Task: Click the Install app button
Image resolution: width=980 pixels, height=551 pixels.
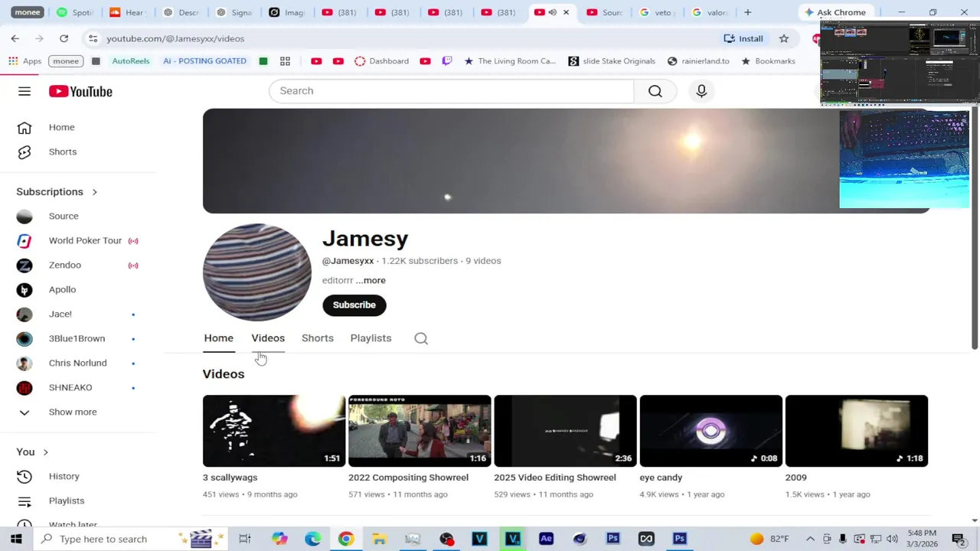Action: click(743, 38)
